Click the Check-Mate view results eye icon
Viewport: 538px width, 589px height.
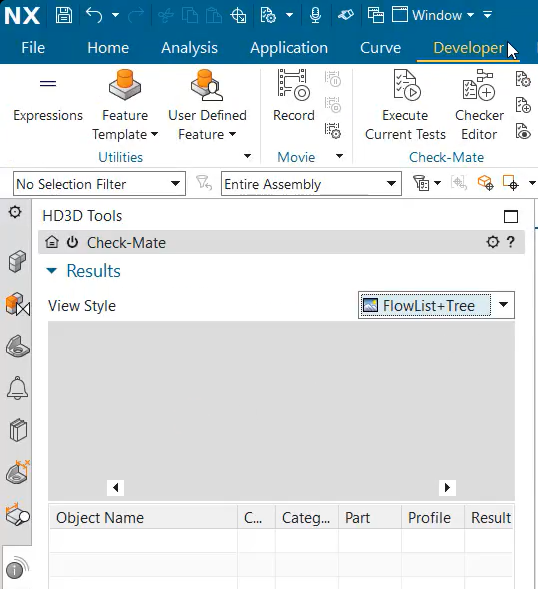(523, 131)
